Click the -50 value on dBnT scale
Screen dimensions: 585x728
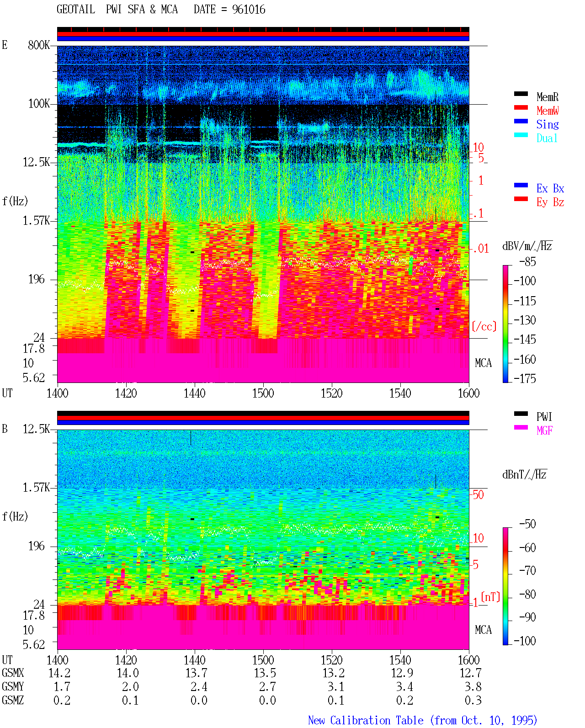(x=528, y=524)
